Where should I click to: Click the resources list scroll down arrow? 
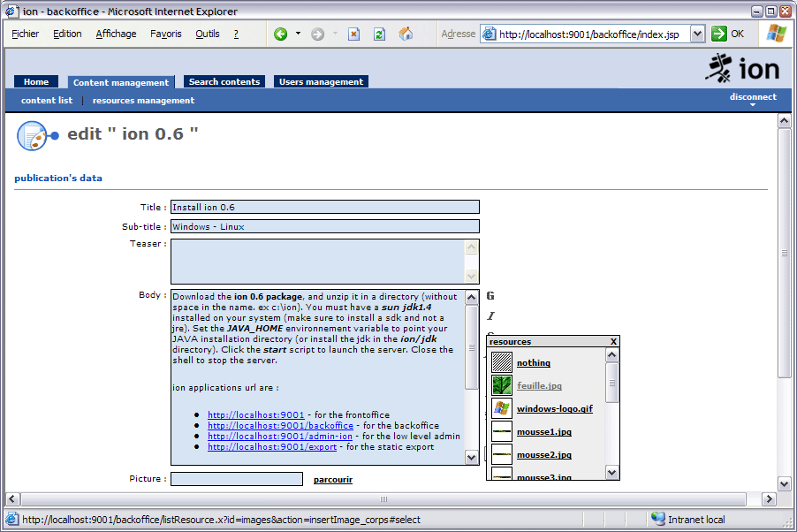612,473
